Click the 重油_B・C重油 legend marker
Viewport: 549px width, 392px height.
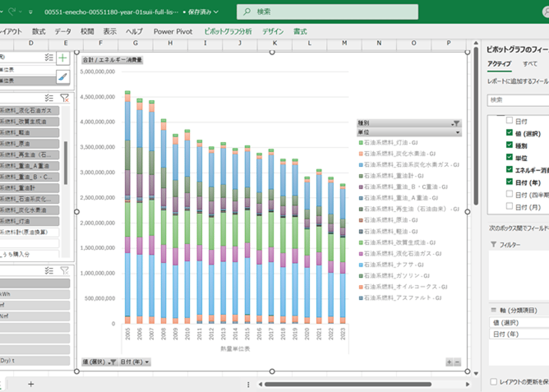(361, 187)
